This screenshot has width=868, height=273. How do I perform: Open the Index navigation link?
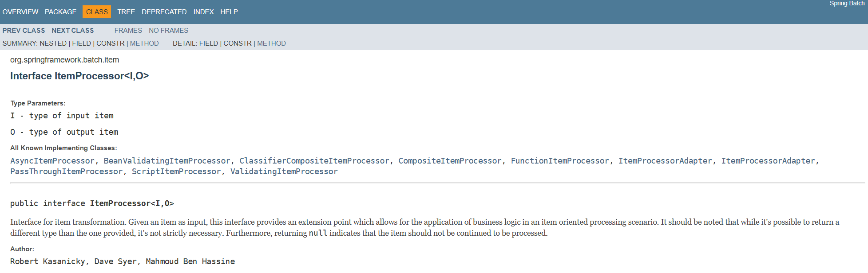[203, 12]
